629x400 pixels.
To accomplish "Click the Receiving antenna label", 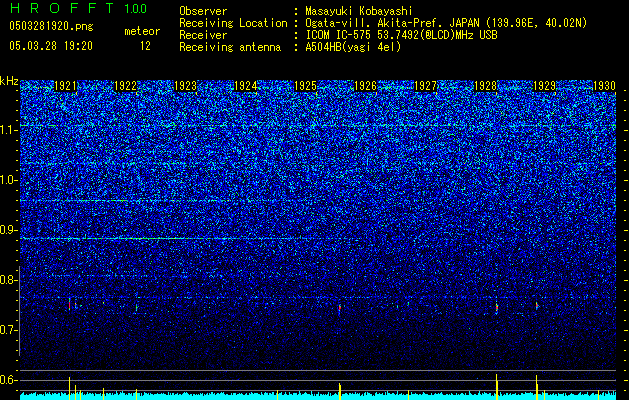I will click(x=230, y=47).
